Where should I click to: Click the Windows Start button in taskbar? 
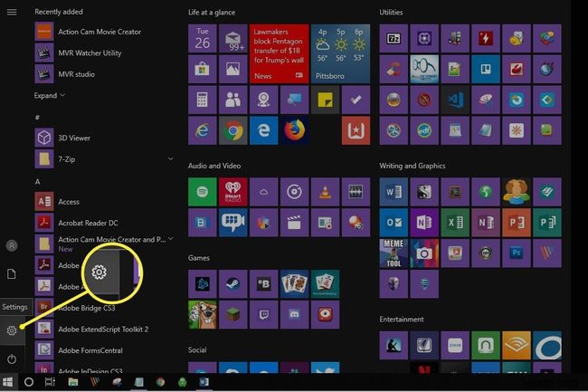click(8, 383)
